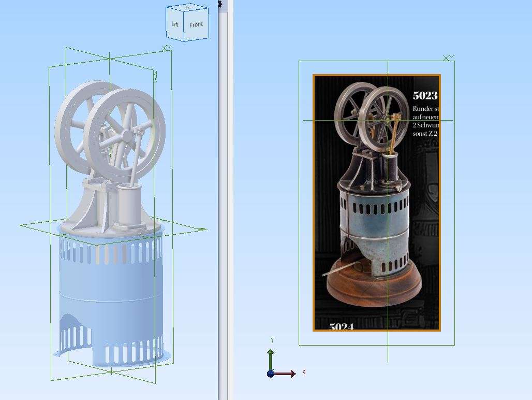The width and height of the screenshot is (532, 400).
Task: Click the XY plane label in the right viewport
Action: (x=449, y=58)
